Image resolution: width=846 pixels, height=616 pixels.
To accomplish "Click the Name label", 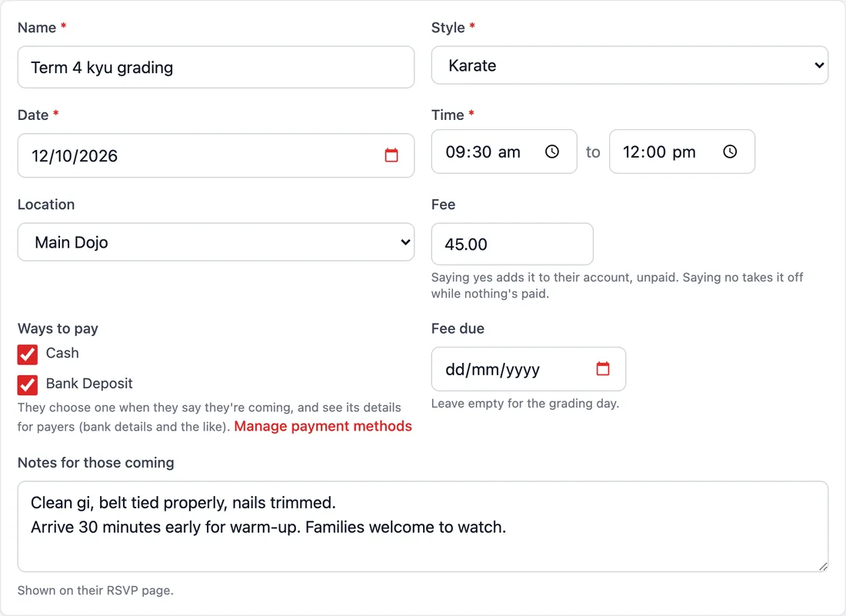I will click(37, 28).
